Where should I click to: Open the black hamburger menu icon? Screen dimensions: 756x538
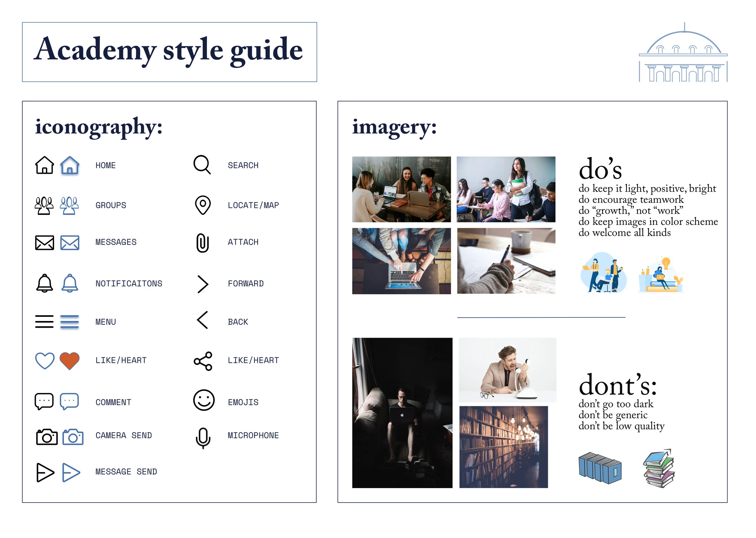click(x=44, y=321)
